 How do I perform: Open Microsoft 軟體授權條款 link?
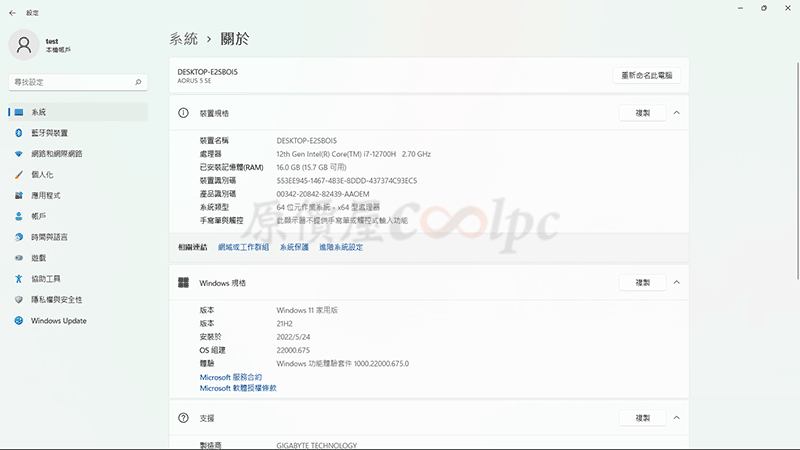[238, 388]
